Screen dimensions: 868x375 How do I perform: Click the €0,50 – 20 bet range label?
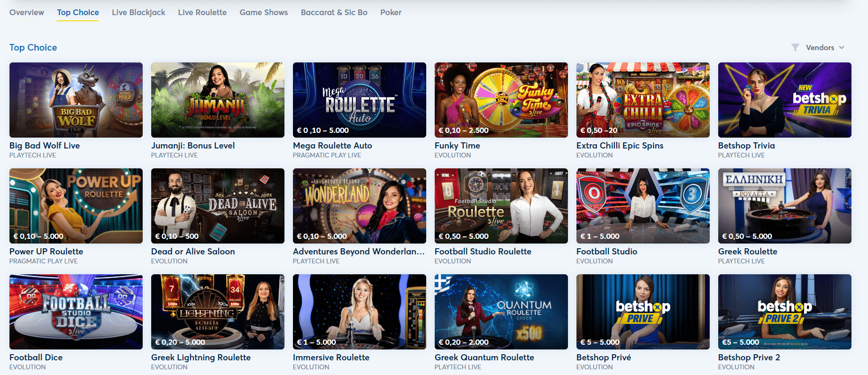(x=599, y=130)
